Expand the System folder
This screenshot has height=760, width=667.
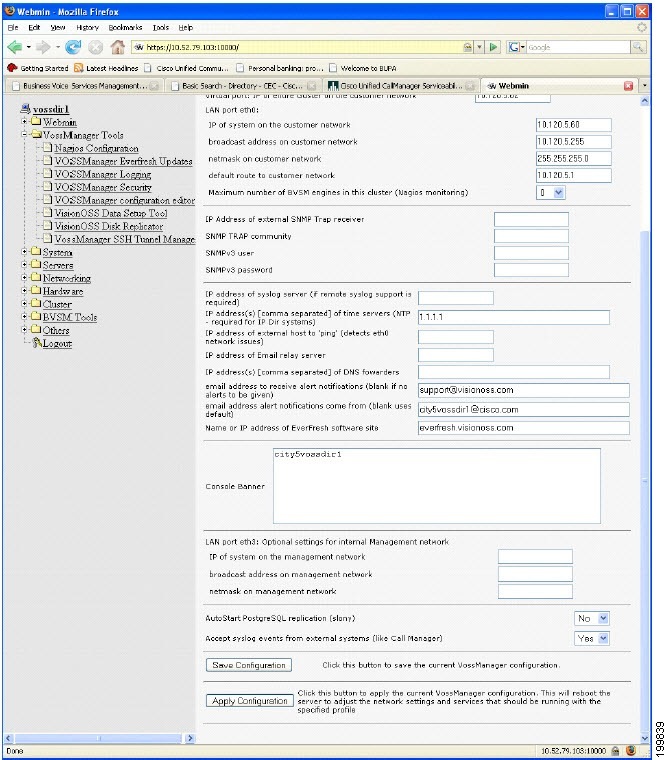click(x=24, y=252)
